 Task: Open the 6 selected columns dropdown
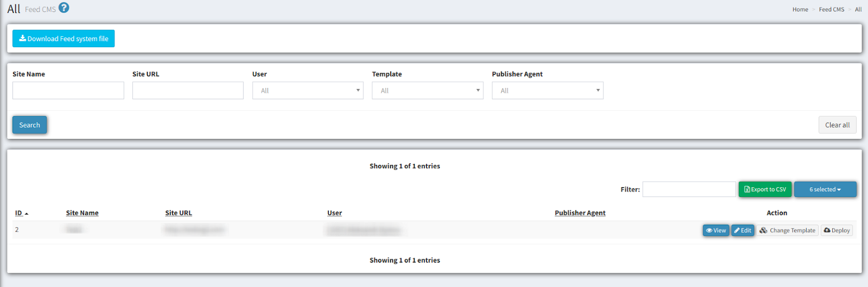[x=825, y=189]
